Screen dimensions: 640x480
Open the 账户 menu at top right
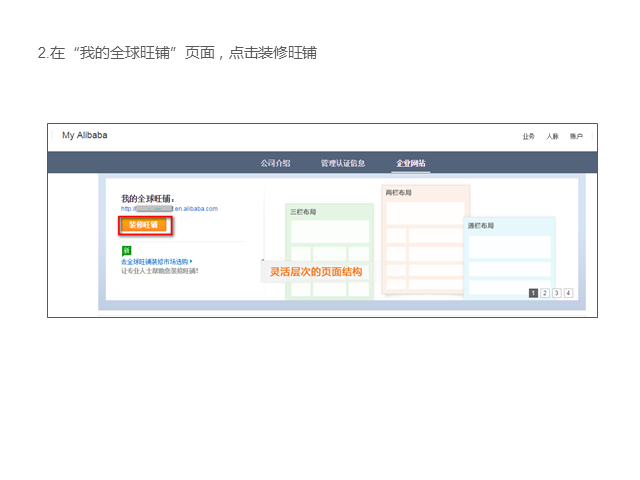(576, 136)
